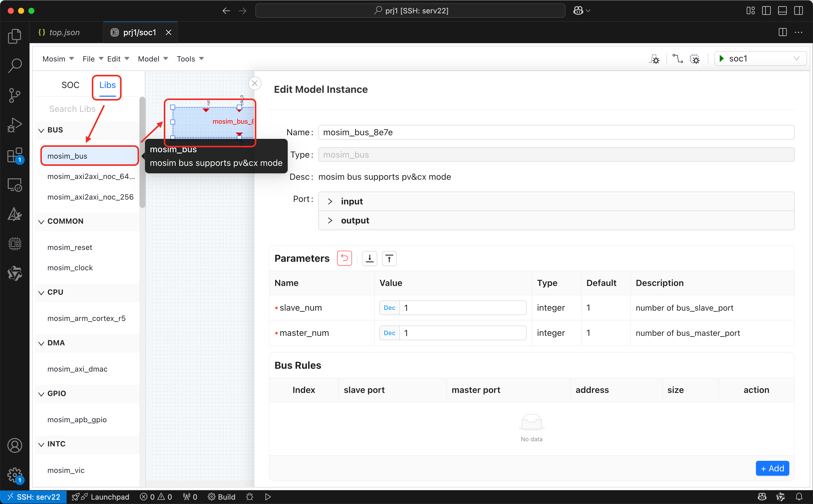813x504 pixels.
Task: Click the run play icon in status bar
Action: coord(268,497)
